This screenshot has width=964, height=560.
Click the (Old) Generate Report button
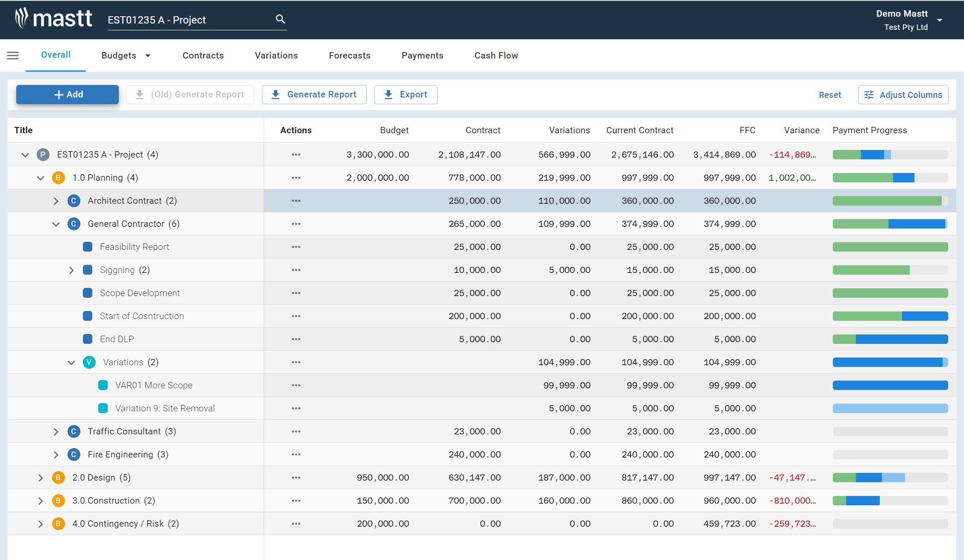tap(190, 94)
